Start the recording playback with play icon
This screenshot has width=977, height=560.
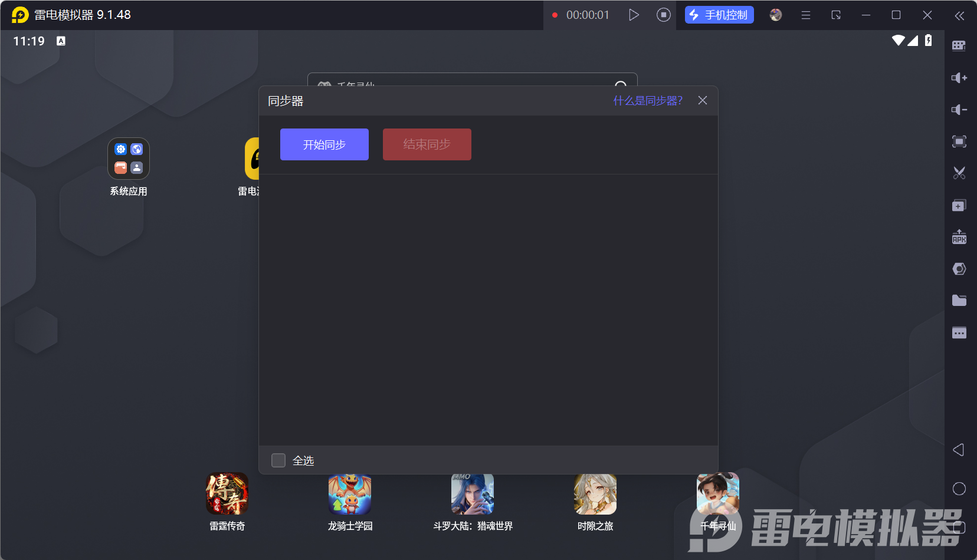(634, 15)
